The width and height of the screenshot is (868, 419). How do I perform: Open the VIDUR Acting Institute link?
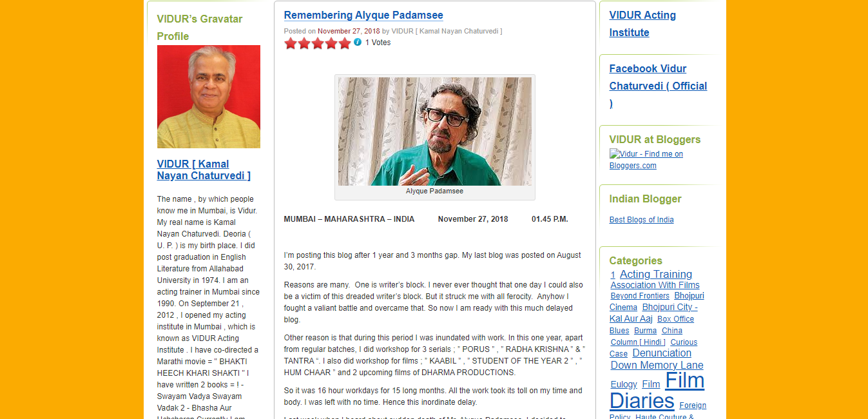coord(642,24)
